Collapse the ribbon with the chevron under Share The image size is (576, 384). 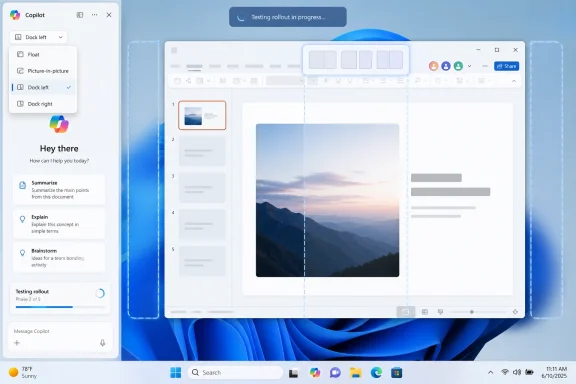pos(514,81)
